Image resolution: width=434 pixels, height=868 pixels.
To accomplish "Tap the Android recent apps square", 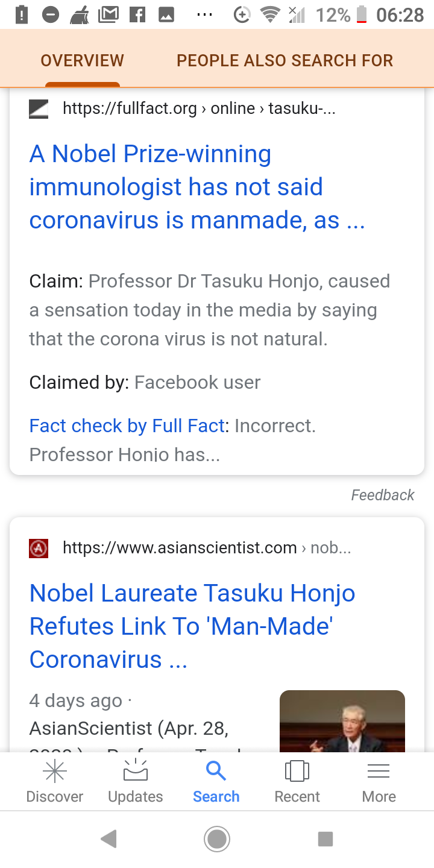I will tap(325, 838).
